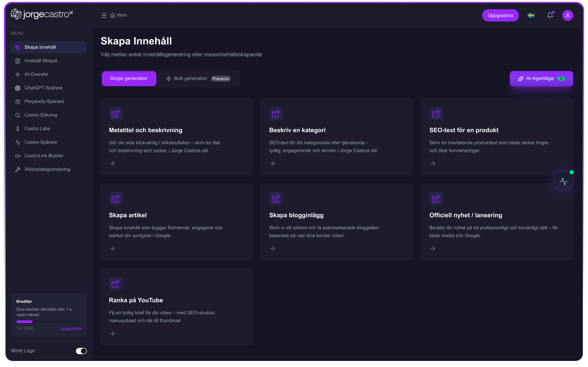Click the Skapa blogginlägg card icon
588x367 pixels.
[x=276, y=198]
